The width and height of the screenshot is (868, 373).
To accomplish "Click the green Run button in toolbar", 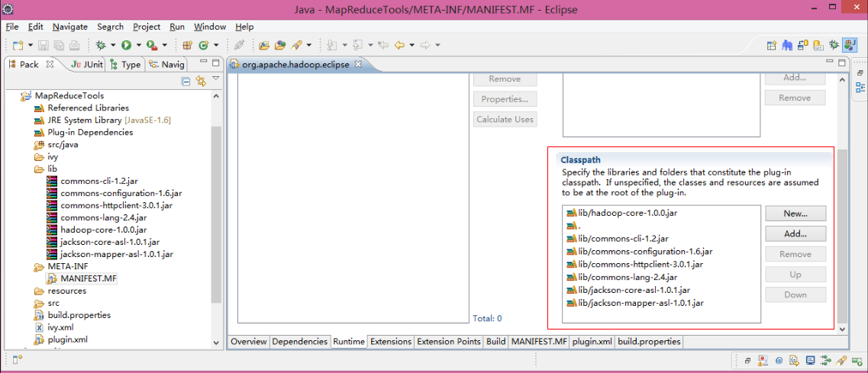I will click(126, 45).
